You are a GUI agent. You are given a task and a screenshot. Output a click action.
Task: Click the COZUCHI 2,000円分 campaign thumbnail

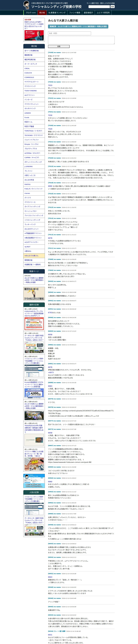tap(34, 324)
